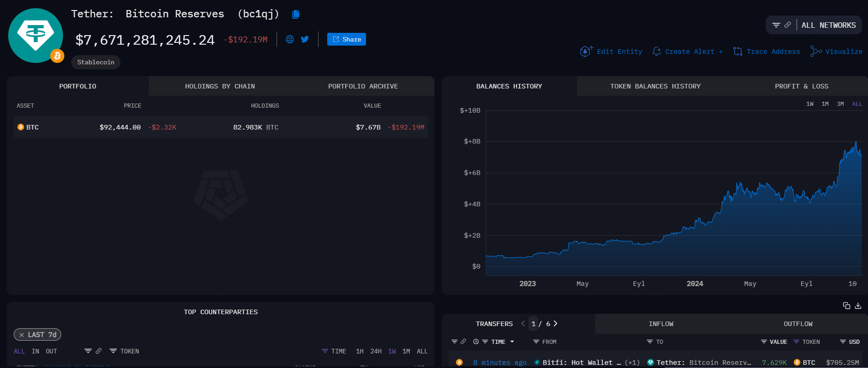The width and height of the screenshot is (868, 368).
Task: Click the Stablecoin tag
Action: (x=96, y=62)
